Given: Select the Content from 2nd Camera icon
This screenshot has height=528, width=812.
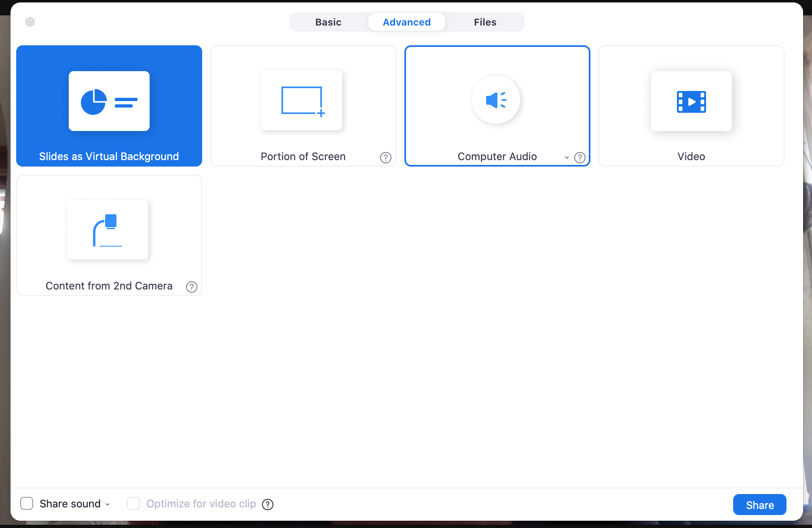Looking at the screenshot, I should [108, 230].
